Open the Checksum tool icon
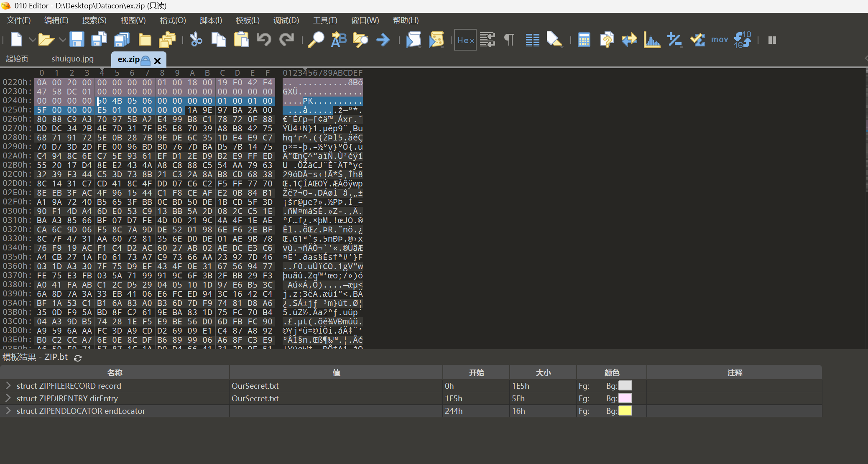Screen dimensions: 868x464 click(x=697, y=40)
